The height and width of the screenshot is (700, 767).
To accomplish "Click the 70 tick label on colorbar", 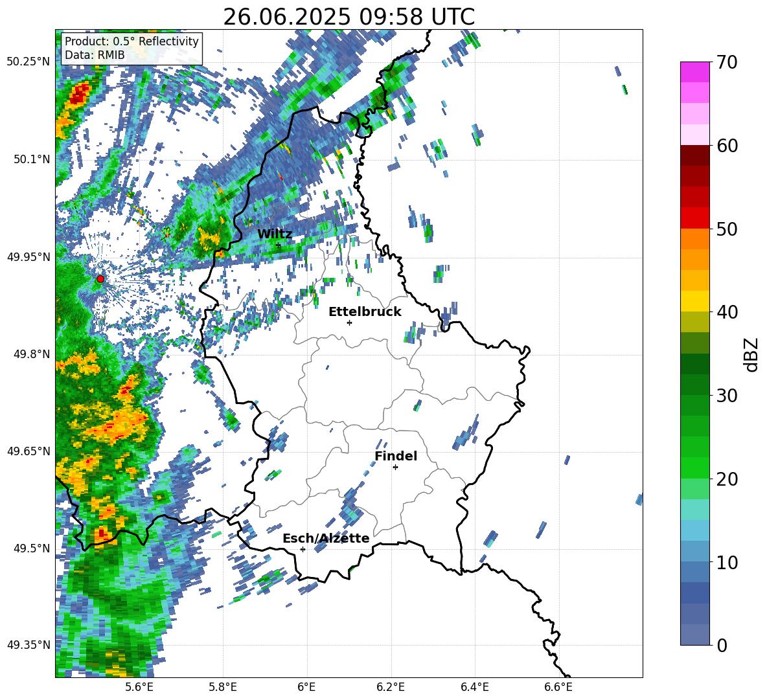I will (727, 63).
